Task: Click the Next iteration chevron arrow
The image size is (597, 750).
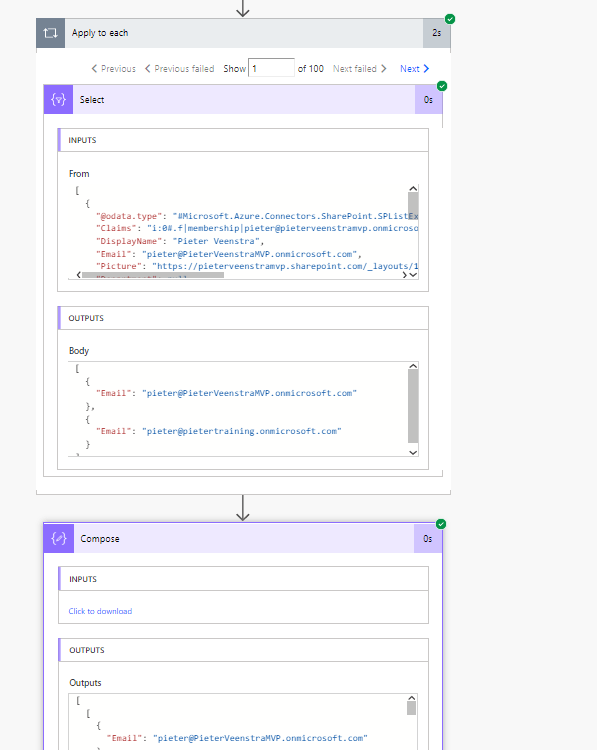Action: (x=426, y=69)
